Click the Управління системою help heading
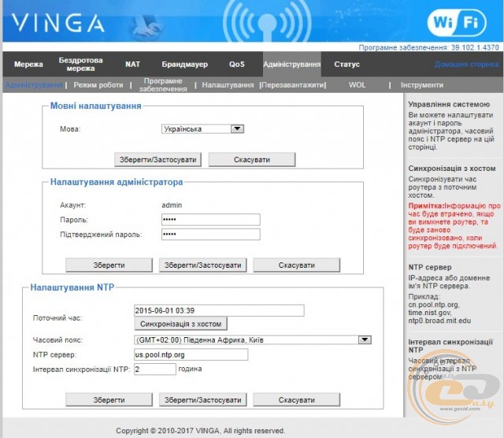The height and width of the screenshot is (438, 504). (x=449, y=105)
